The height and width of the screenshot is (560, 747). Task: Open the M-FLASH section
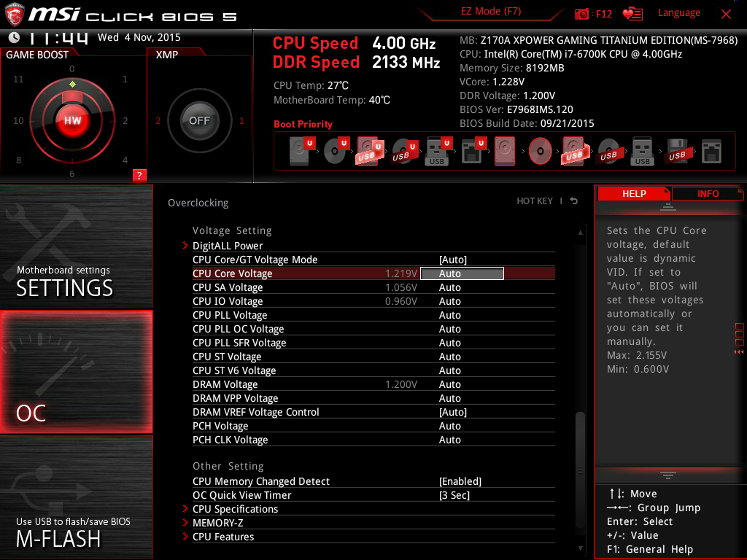point(76,497)
